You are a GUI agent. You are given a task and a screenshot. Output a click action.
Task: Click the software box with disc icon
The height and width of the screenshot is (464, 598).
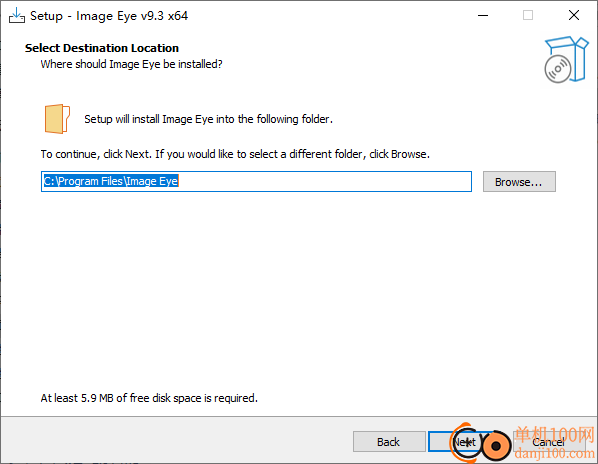(566, 59)
